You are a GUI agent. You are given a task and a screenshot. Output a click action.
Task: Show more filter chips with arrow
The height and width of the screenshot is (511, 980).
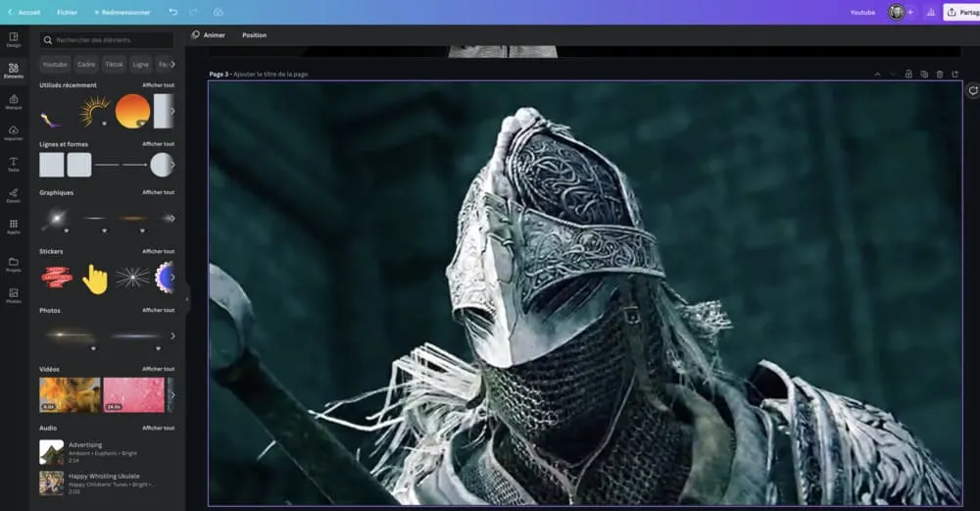pos(172,65)
